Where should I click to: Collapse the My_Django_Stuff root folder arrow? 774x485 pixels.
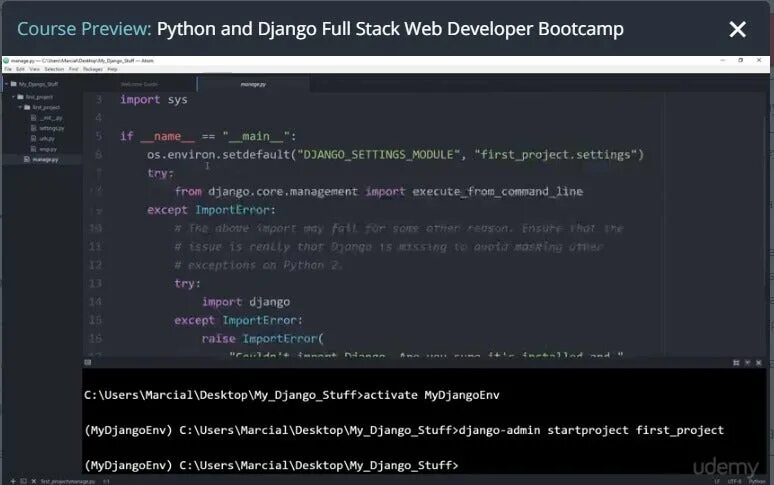6,84
